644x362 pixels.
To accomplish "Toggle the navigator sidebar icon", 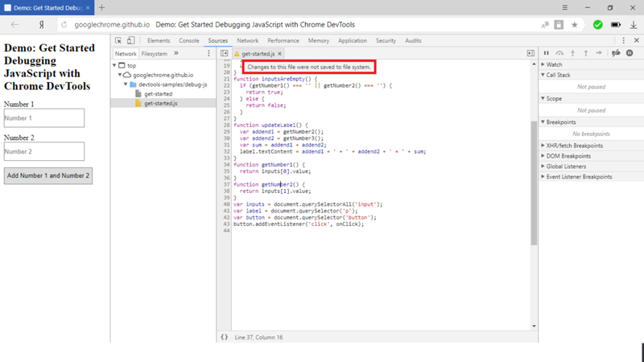I will (225, 53).
